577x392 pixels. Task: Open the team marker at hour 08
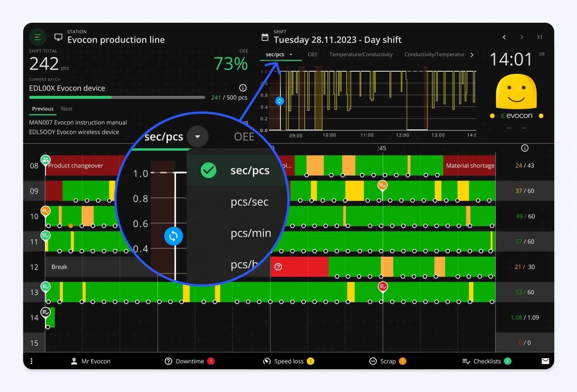tap(45, 160)
